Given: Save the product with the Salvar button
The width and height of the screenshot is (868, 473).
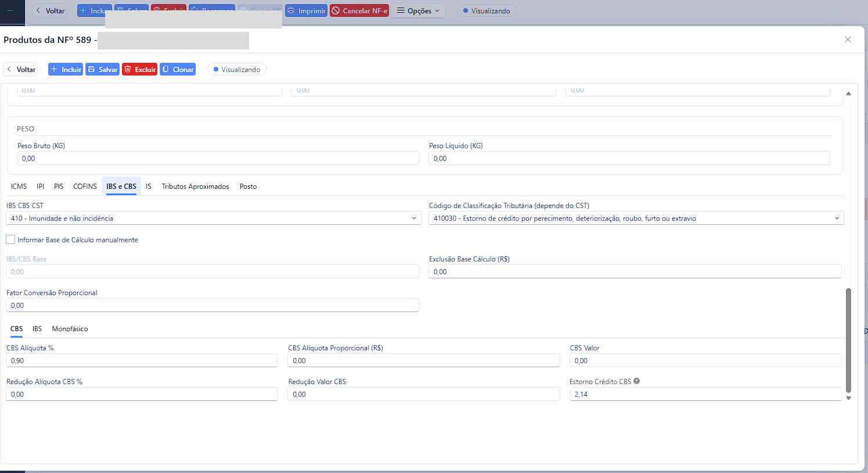Looking at the screenshot, I should 103,69.
